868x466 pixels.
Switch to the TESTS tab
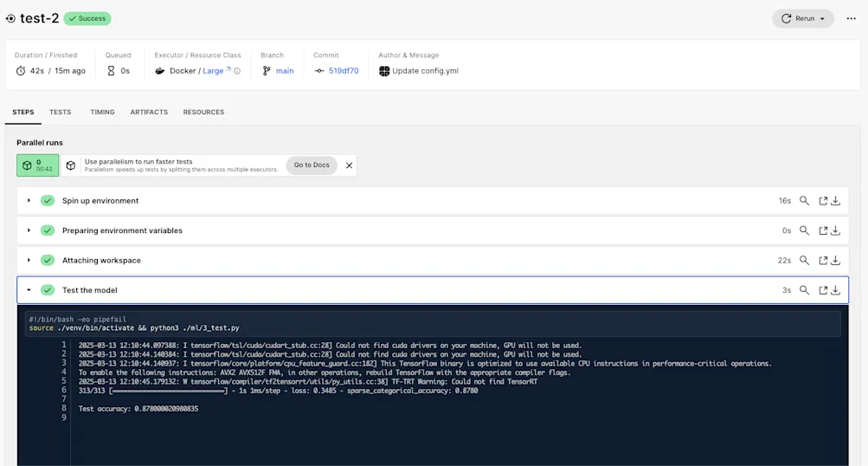tap(61, 112)
